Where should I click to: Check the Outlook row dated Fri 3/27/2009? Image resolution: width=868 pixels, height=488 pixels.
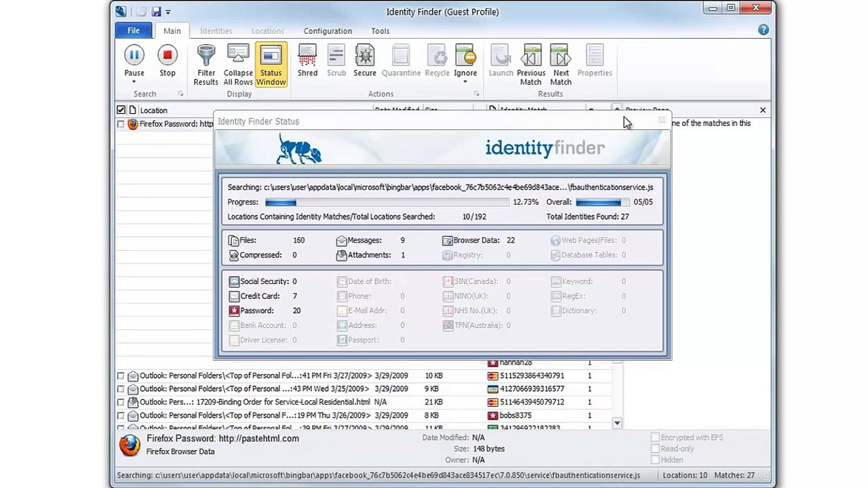point(121,375)
